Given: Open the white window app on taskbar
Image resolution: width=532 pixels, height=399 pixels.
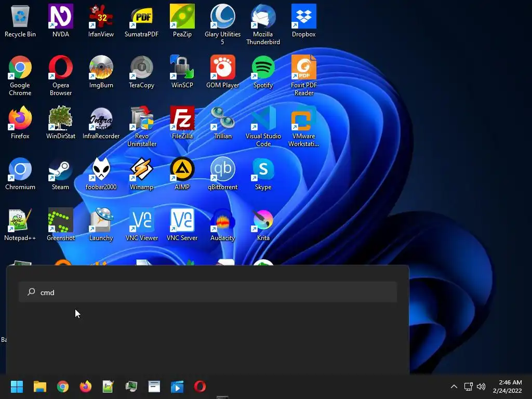Looking at the screenshot, I should point(154,387).
